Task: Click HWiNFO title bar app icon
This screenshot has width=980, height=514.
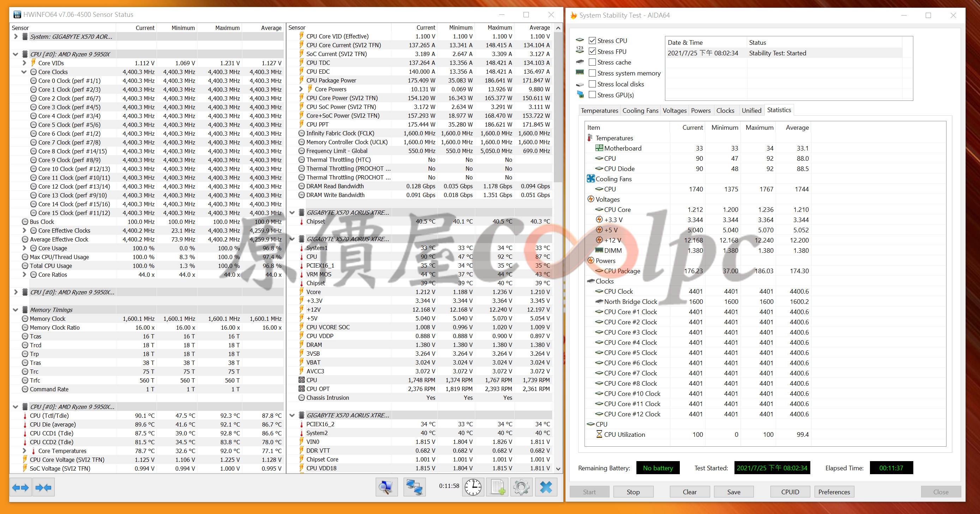Action: 17,14
